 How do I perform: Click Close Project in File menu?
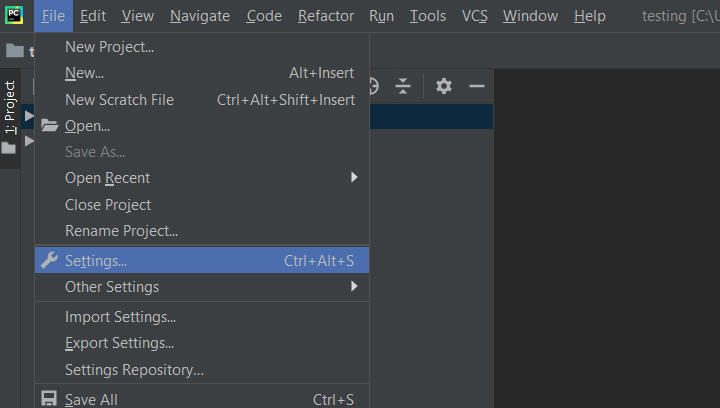[x=108, y=205]
